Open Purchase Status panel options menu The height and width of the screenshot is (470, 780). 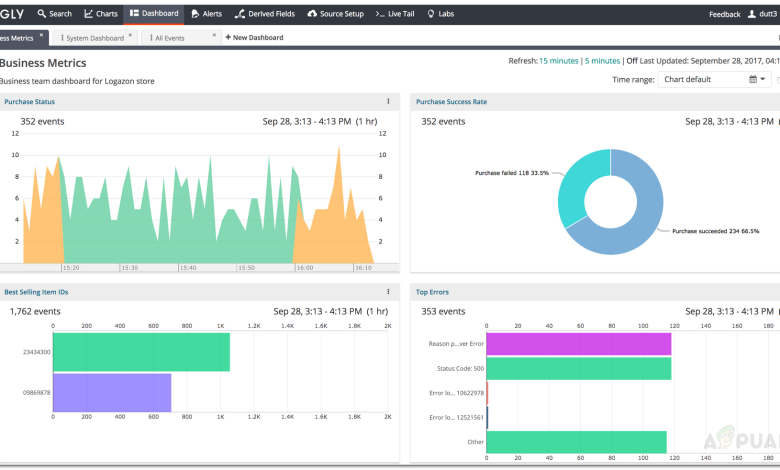click(388, 101)
